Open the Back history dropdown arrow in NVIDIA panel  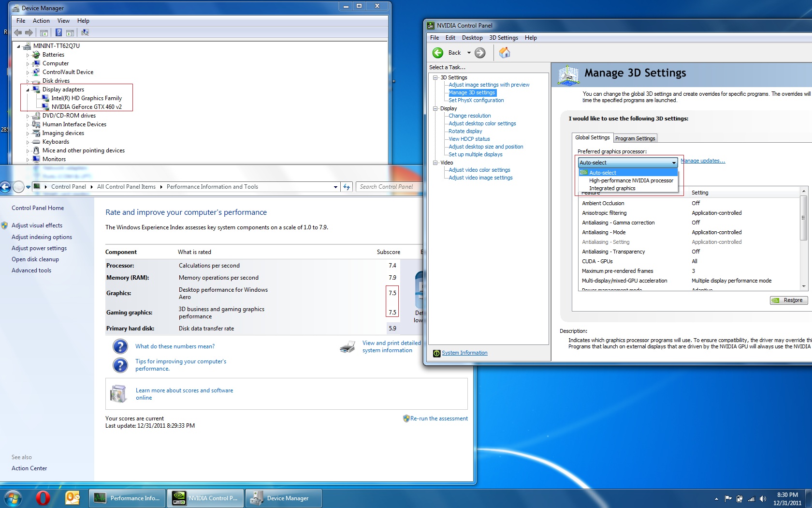point(469,53)
